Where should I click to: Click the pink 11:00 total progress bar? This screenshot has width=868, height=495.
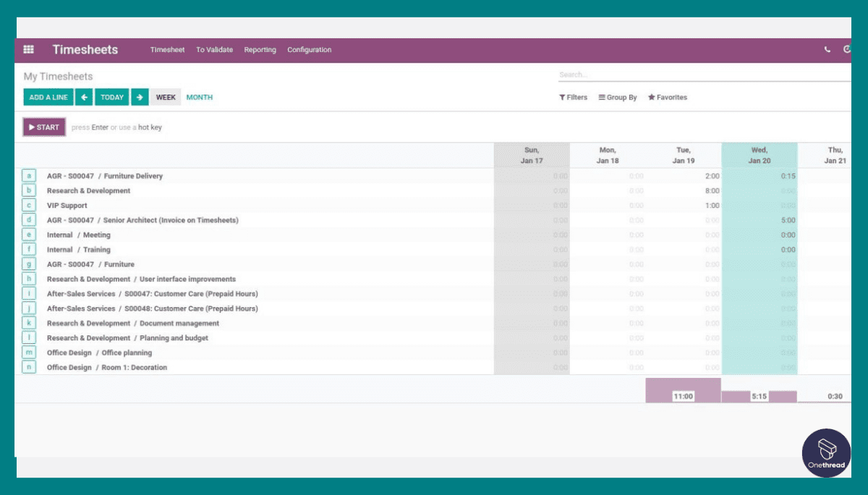click(683, 389)
